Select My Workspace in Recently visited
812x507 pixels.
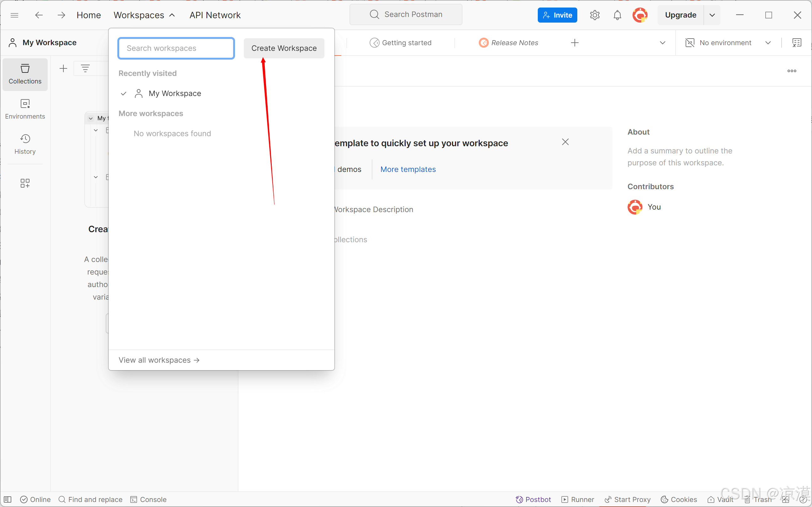(x=175, y=93)
